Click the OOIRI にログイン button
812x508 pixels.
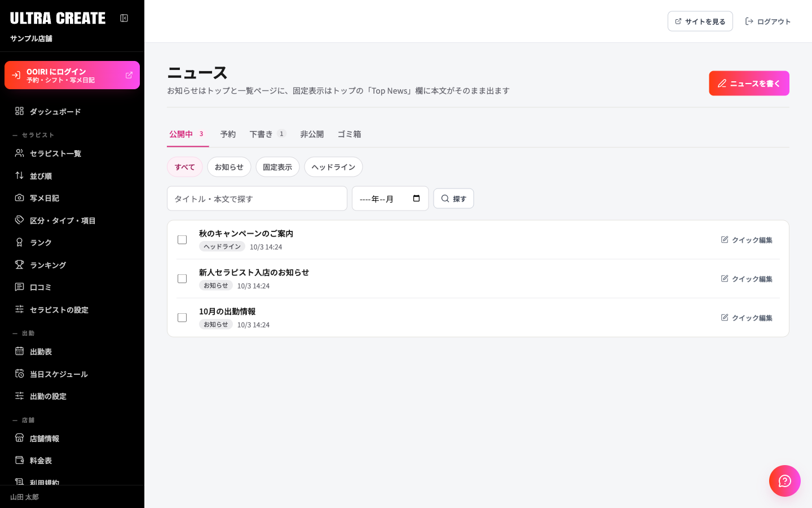pyautogui.click(x=72, y=75)
